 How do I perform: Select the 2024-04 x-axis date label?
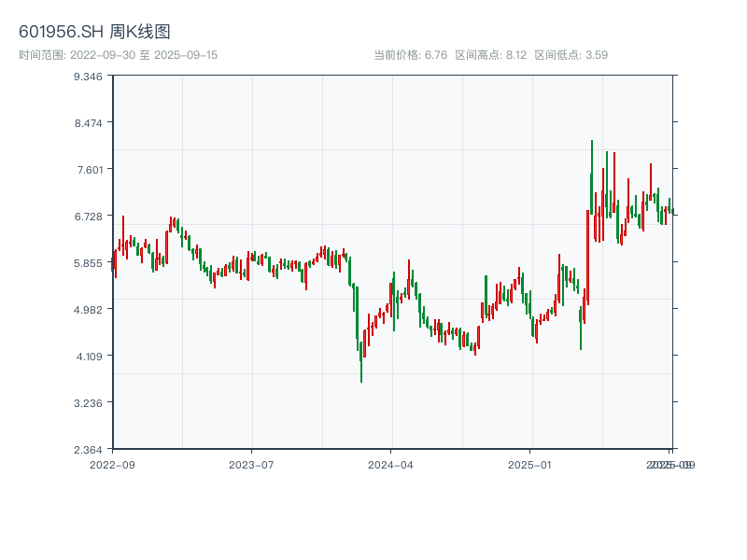pos(391,464)
